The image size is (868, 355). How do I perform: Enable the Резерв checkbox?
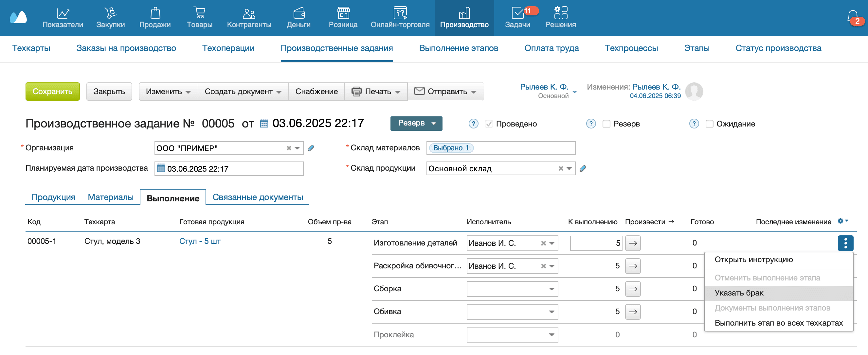tap(606, 124)
